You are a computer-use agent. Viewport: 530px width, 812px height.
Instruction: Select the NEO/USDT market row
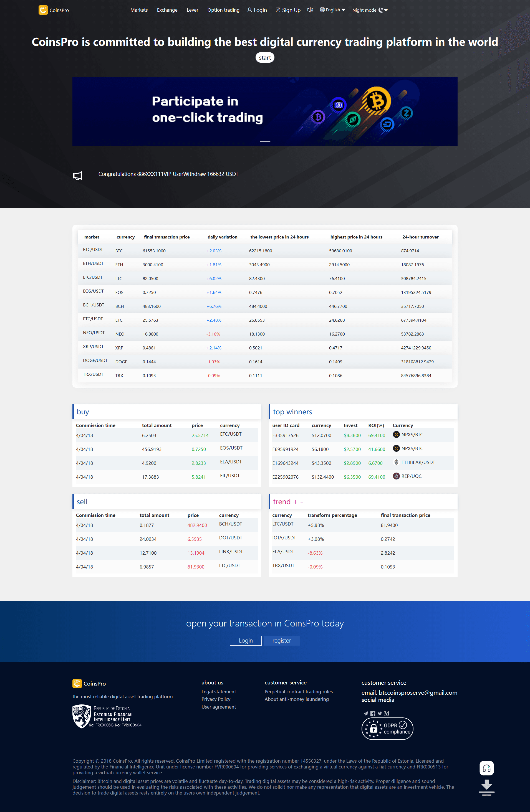[x=265, y=334]
